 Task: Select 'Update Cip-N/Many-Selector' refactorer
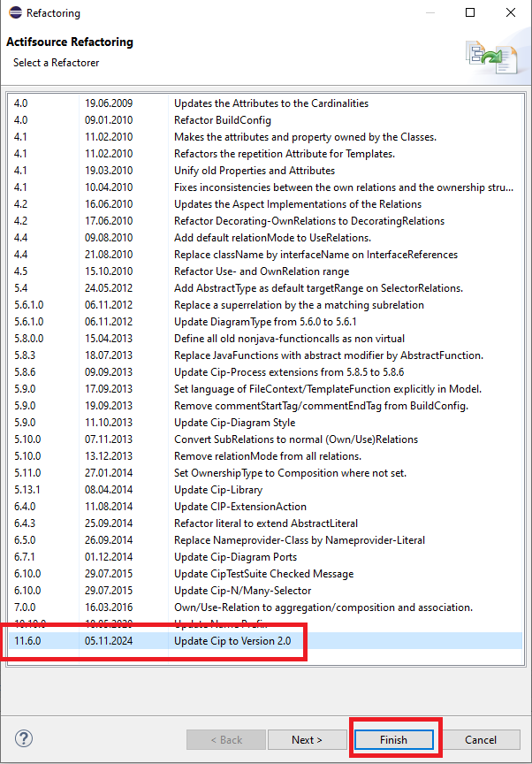pos(242,591)
